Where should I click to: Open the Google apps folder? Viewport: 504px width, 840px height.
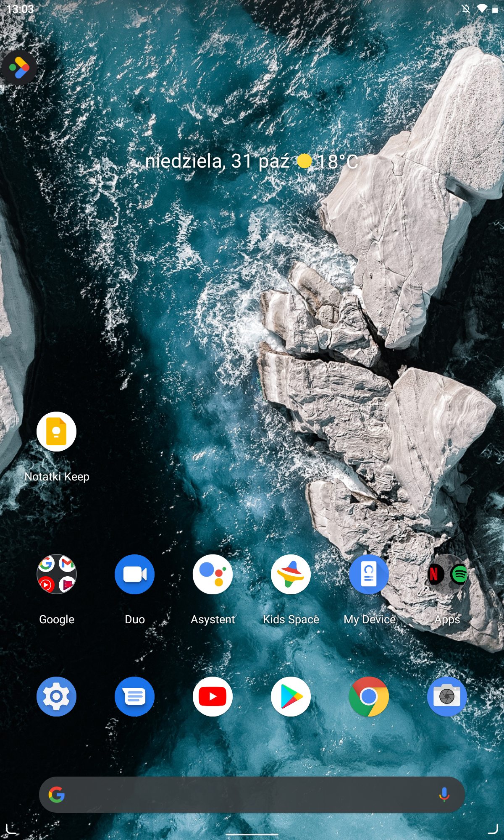[56, 574]
